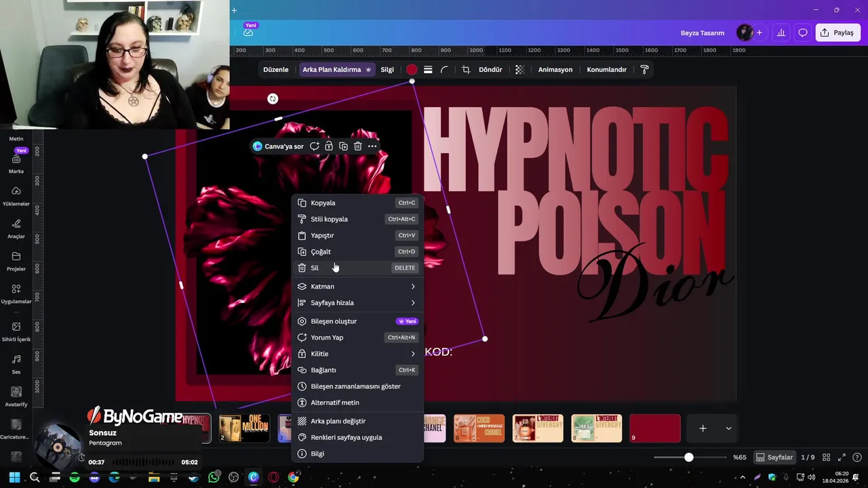Choose Bileşen zamanlamasını göster menu entry

(x=357, y=386)
